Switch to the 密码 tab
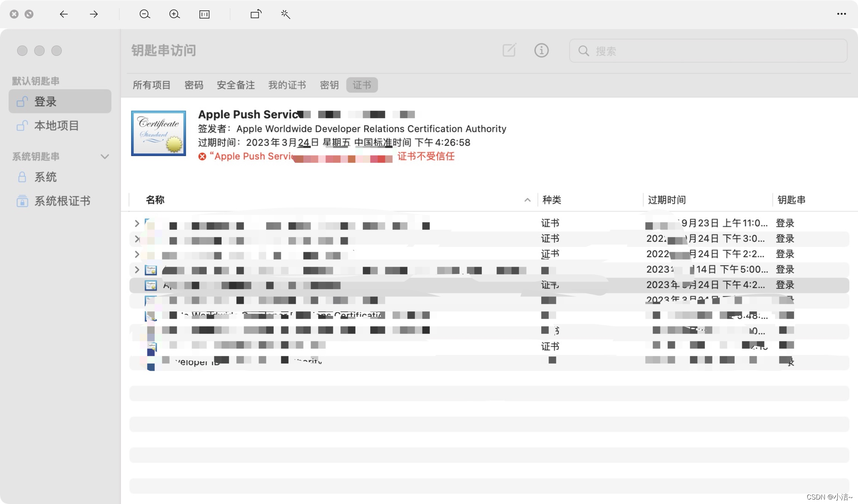858x504 pixels. pyautogui.click(x=194, y=85)
